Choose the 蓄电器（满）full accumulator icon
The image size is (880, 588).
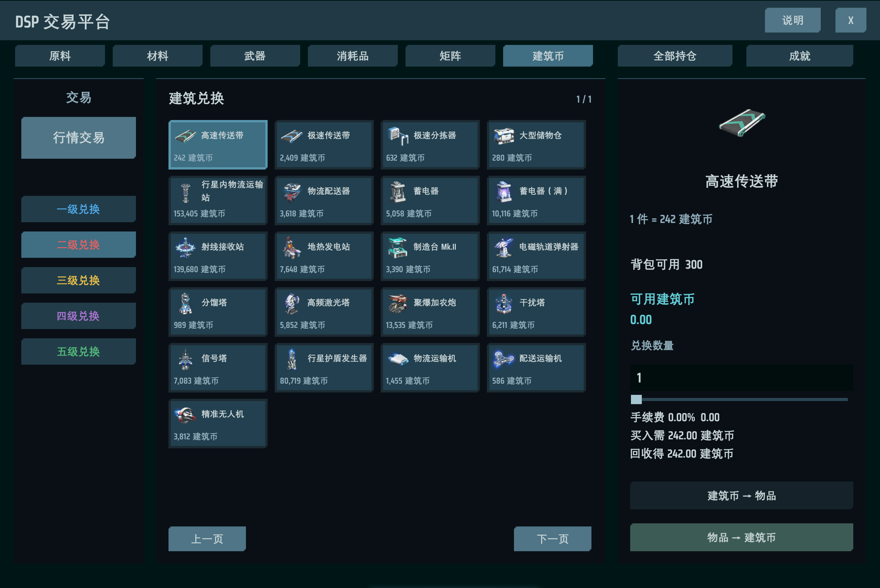504,192
